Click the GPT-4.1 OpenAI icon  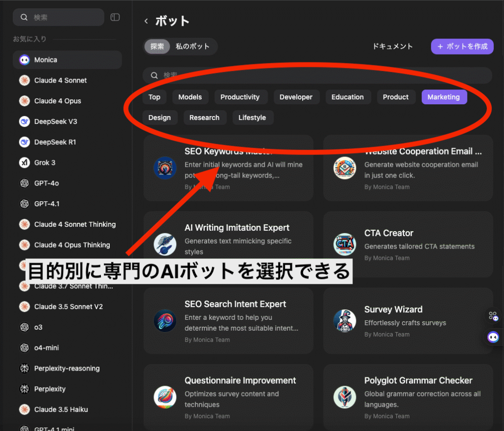[25, 204]
